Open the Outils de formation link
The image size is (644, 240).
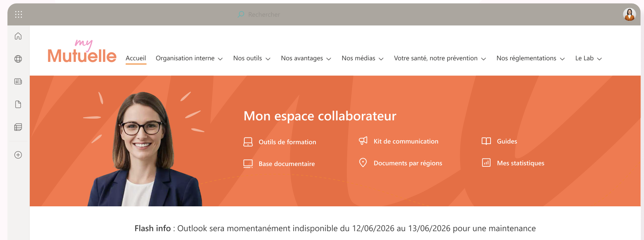(287, 142)
